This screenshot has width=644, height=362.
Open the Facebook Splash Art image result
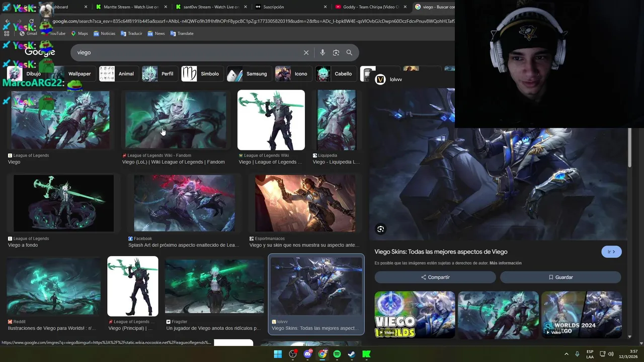(x=184, y=203)
